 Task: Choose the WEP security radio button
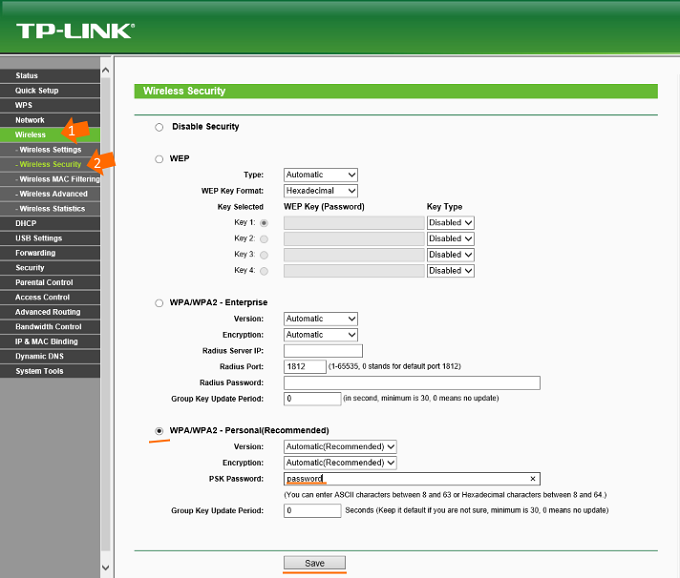pos(159,159)
